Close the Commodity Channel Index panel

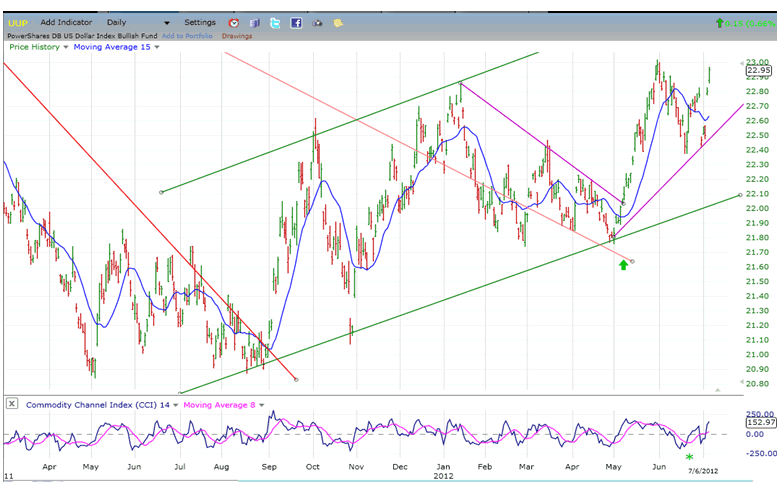[x=12, y=404]
